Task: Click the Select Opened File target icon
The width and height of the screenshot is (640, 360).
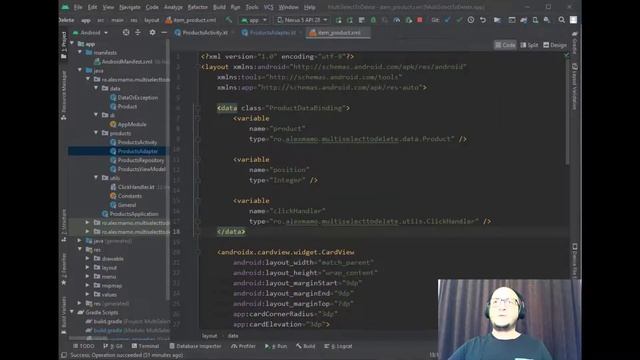Action: tap(126, 32)
